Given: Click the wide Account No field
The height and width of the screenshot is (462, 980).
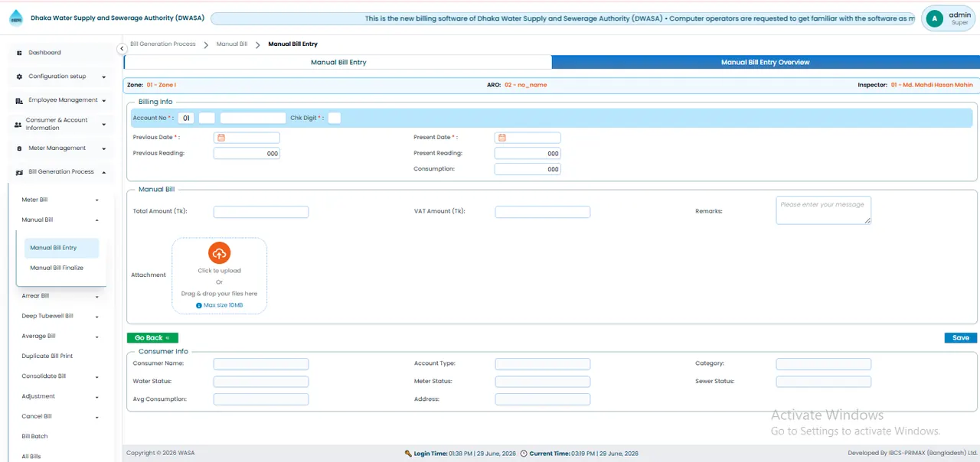Looking at the screenshot, I should [253, 118].
